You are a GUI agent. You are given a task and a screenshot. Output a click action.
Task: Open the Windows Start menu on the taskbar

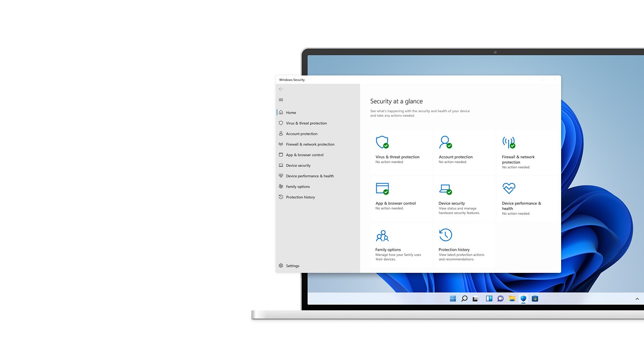click(452, 299)
